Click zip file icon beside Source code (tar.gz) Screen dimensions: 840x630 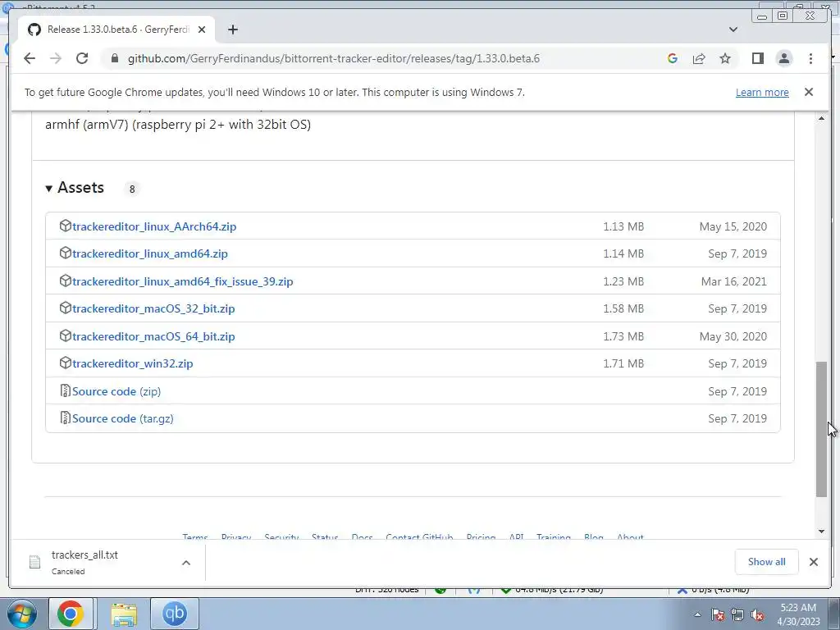tap(66, 418)
